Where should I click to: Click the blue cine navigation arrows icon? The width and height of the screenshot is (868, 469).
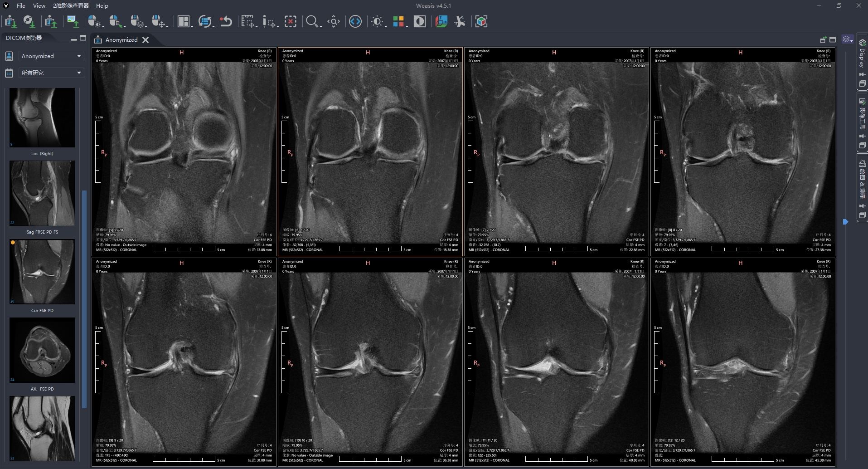click(355, 21)
